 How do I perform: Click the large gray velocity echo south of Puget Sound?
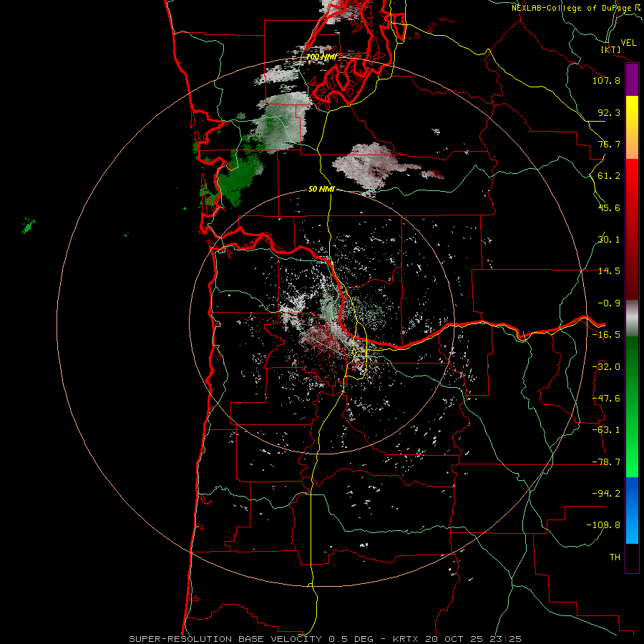pyautogui.click(x=370, y=166)
